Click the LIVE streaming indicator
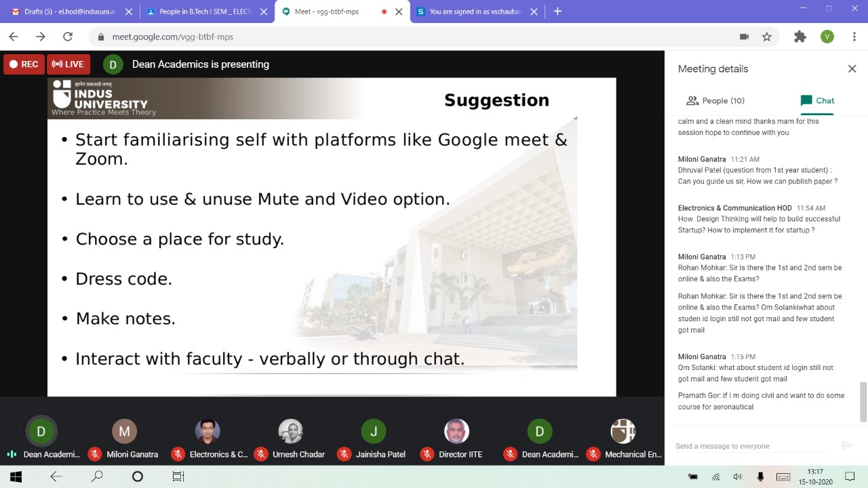This screenshot has height=488, width=868. (x=68, y=64)
